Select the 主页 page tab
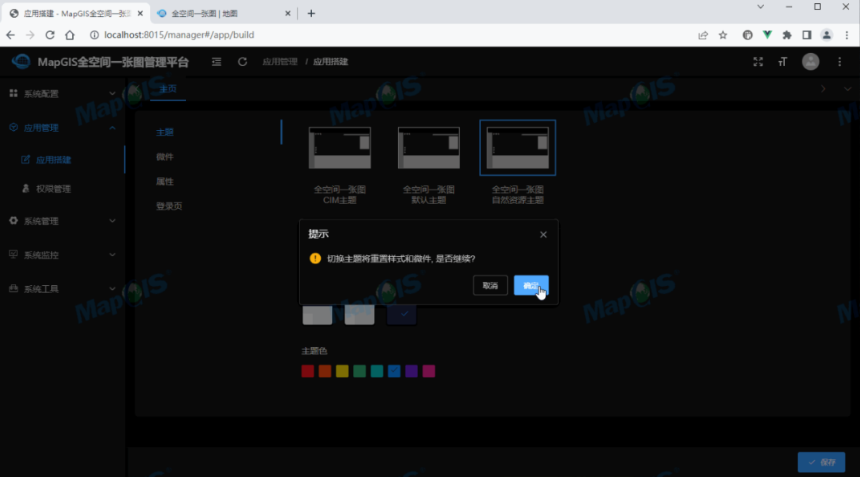 coord(168,89)
